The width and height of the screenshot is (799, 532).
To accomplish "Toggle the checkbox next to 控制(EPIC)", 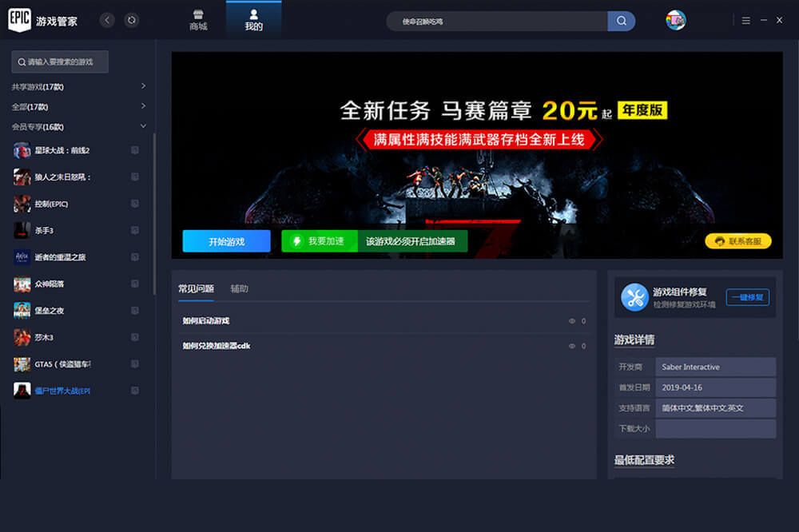I will 135,204.
